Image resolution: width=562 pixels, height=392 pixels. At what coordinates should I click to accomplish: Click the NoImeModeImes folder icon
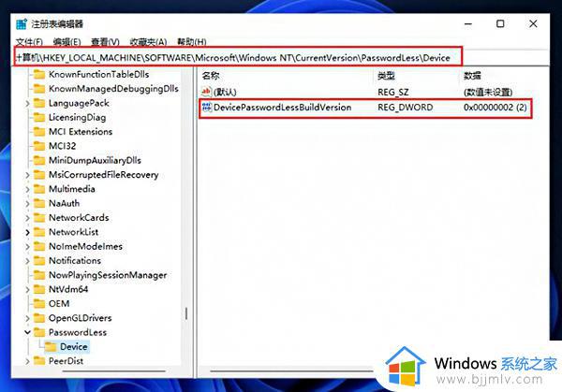coord(39,246)
